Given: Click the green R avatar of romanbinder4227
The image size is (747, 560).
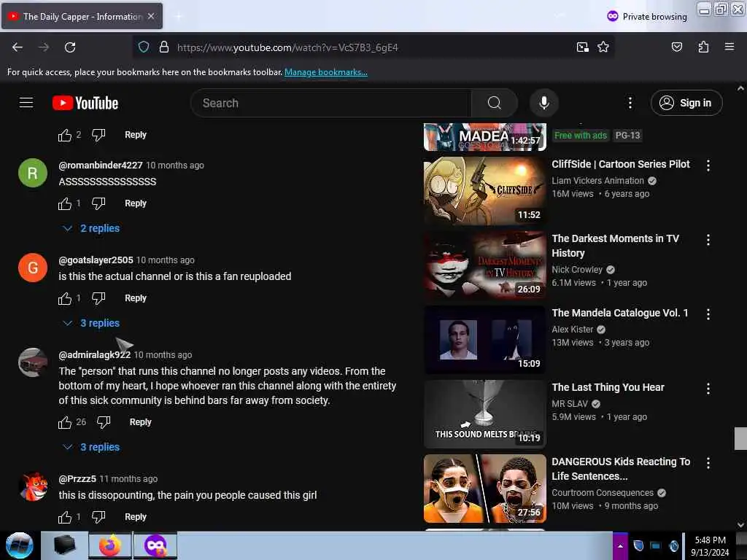Looking at the screenshot, I should point(32,173).
